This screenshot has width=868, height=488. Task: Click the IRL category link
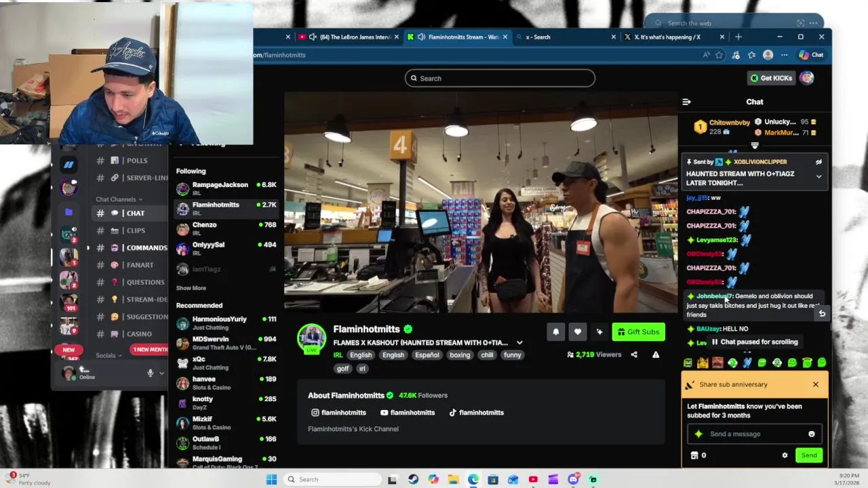[338, 355]
